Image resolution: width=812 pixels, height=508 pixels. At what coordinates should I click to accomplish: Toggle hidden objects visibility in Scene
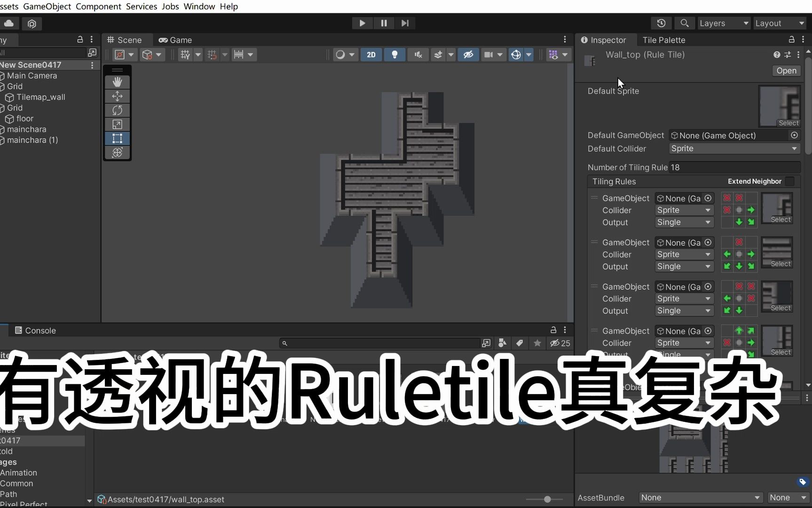pyautogui.click(x=468, y=55)
